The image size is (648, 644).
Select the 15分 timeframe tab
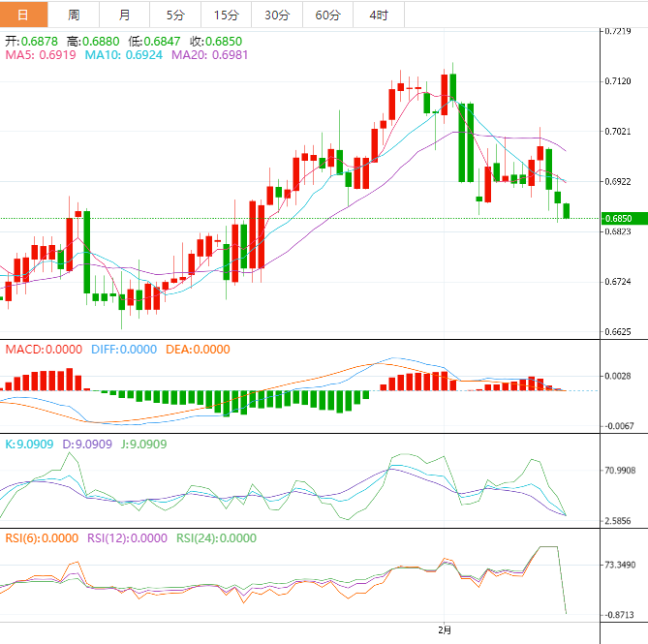(226, 15)
